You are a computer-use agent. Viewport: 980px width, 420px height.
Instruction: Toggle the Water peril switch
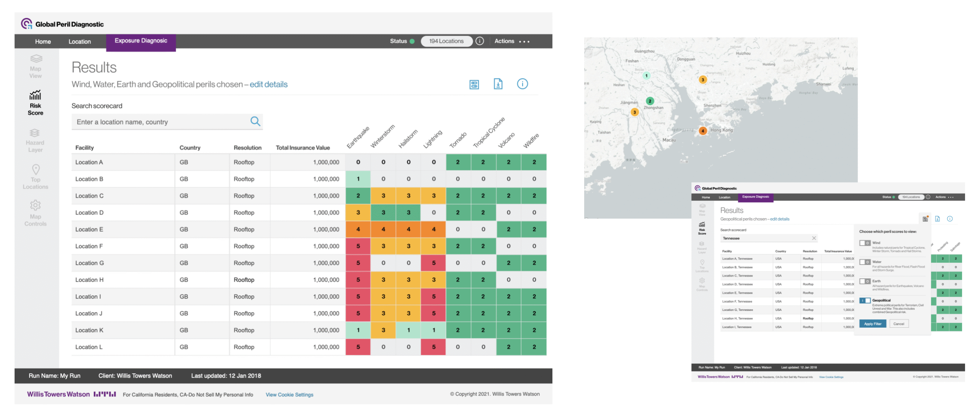(x=864, y=262)
